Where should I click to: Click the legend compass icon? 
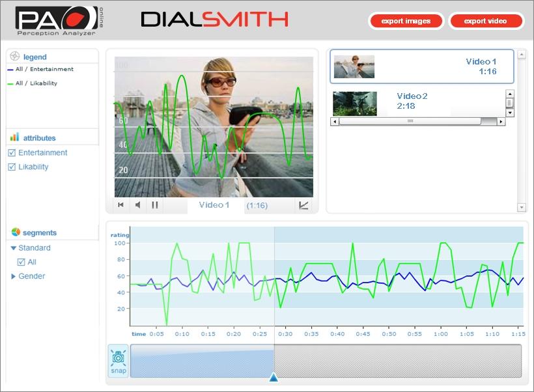click(x=14, y=56)
